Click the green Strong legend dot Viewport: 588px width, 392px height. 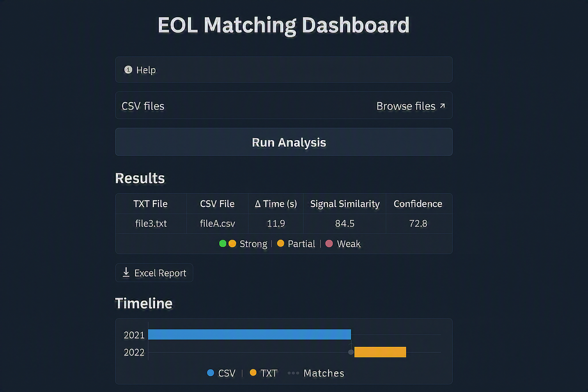coord(223,243)
